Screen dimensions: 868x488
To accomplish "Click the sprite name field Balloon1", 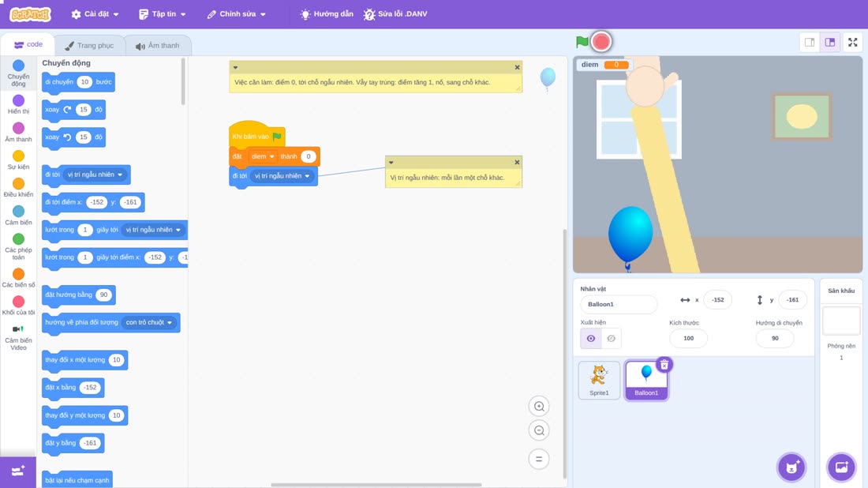I will coord(619,304).
